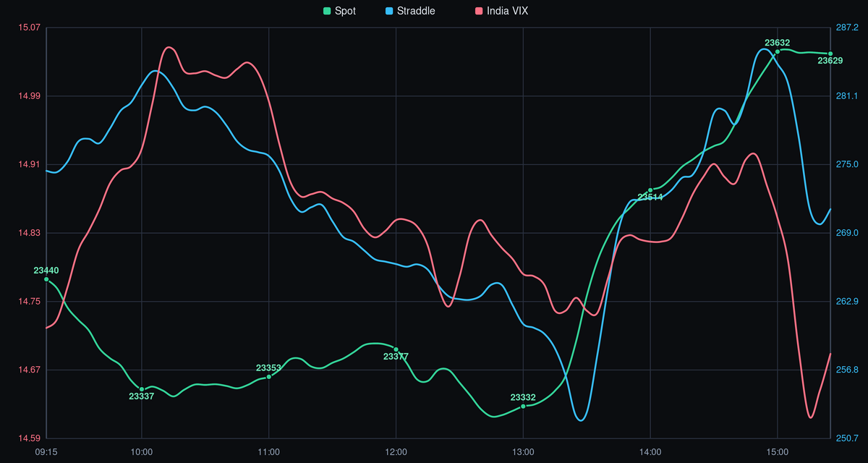Select the Spot data point labeled 23632
The height and width of the screenshot is (463, 868).
(x=778, y=51)
